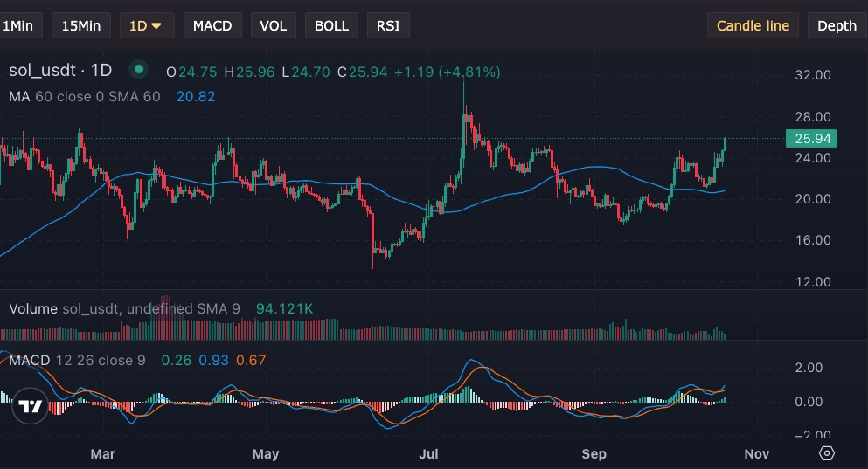Click the 28.00 price axis label
Viewport: 868px width, 469px height.
[x=813, y=117]
